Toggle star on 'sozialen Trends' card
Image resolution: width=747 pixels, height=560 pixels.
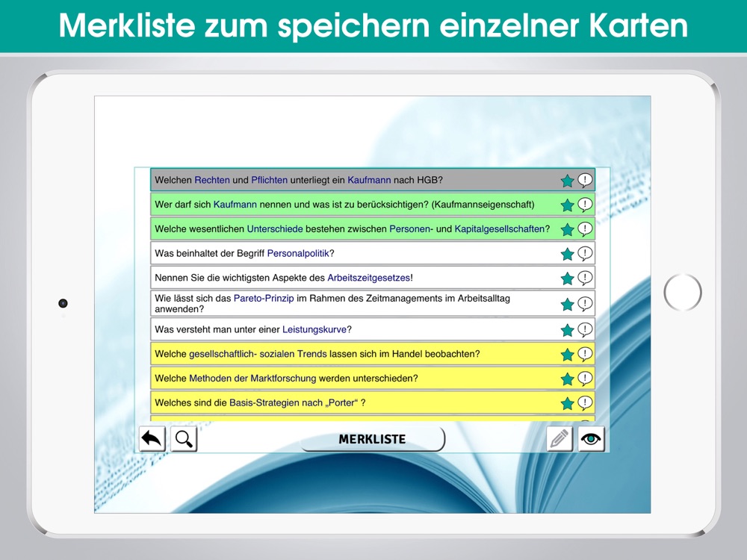(x=567, y=354)
